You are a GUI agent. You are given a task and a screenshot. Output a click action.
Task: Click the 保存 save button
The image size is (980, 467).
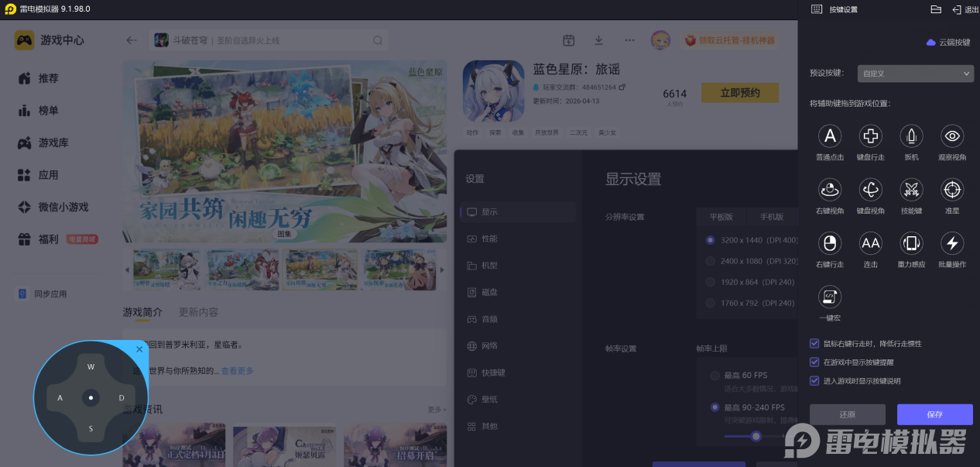[934, 414]
